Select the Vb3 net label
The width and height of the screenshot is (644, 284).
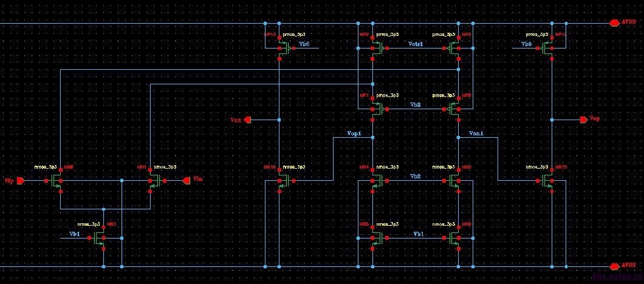(x=416, y=104)
